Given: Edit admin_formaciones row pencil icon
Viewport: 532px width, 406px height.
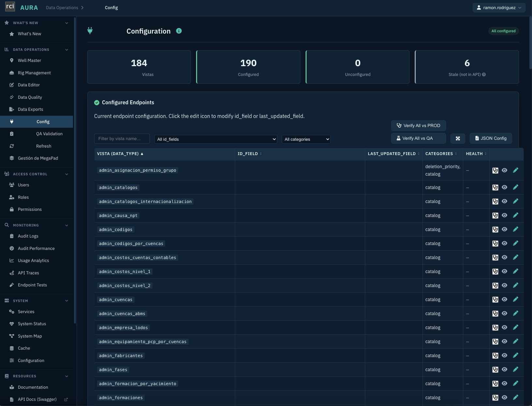Looking at the screenshot, I should (515, 397).
